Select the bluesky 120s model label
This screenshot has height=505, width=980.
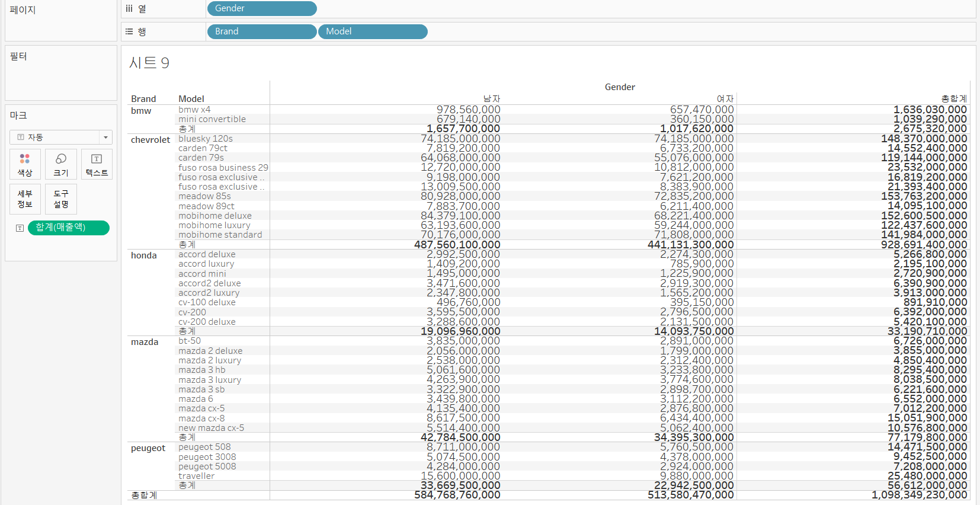tap(206, 139)
